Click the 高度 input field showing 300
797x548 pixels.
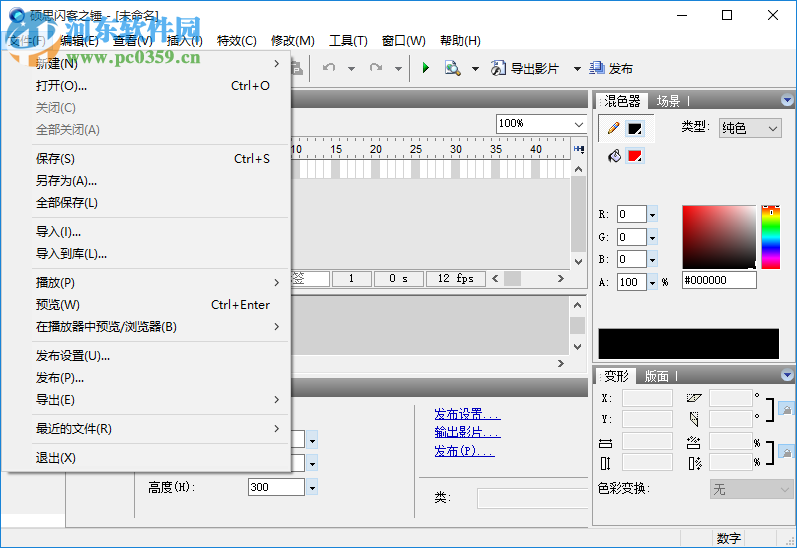(277, 487)
